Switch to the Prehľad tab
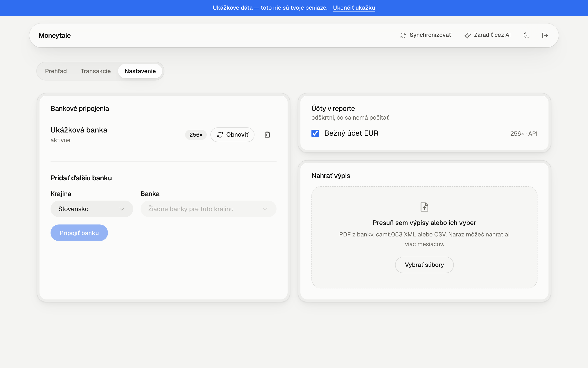 (x=56, y=71)
